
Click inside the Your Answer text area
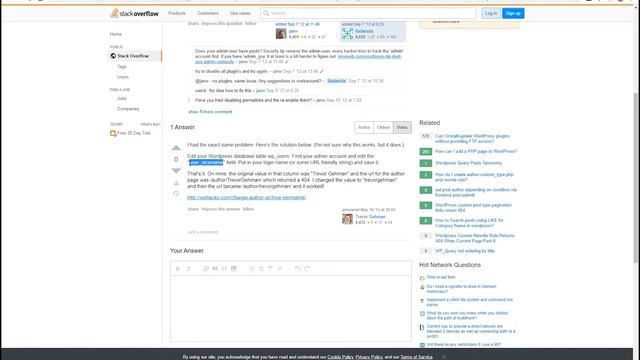(291, 308)
